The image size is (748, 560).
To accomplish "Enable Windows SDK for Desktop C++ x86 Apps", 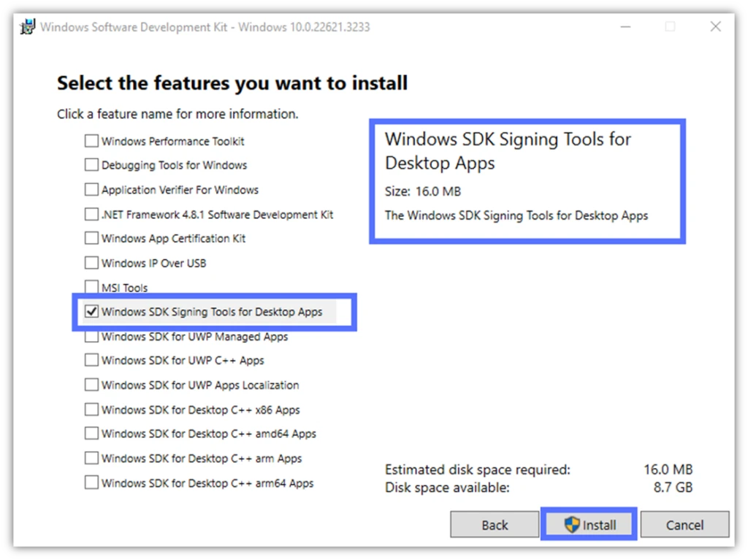I will pos(91,410).
